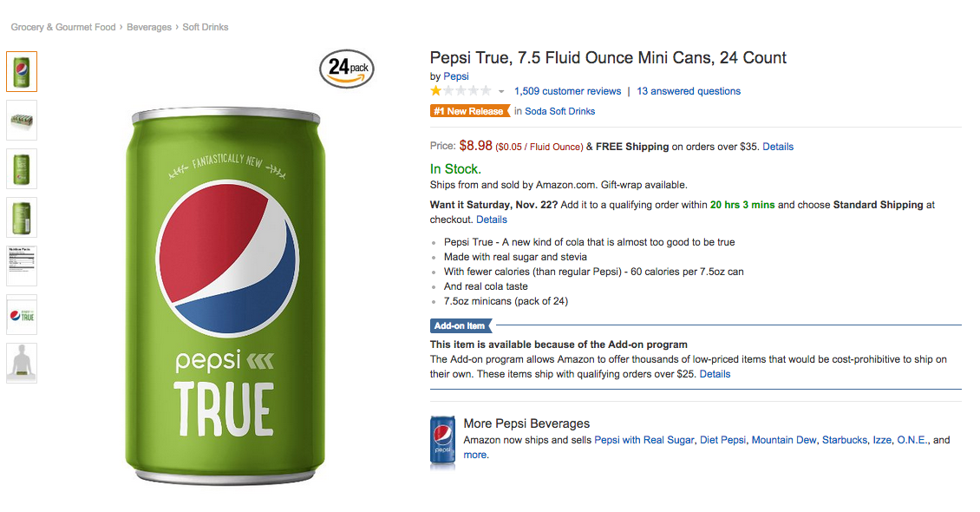The image size is (980, 512).
Task: Visit the Soda Soft Drinks category link
Action: (x=560, y=111)
